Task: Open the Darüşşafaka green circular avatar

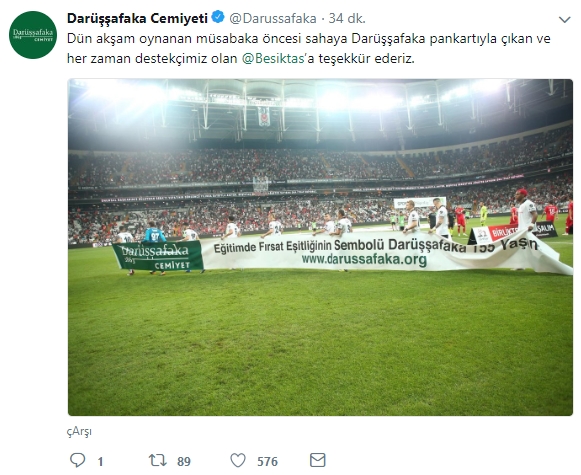Action: (x=33, y=35)
